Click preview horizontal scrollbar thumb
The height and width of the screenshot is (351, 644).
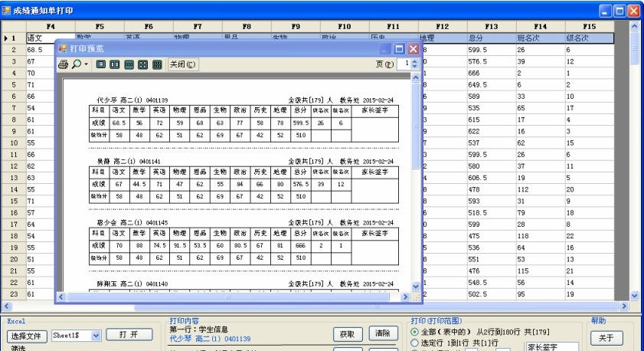[x=228, y=297]
